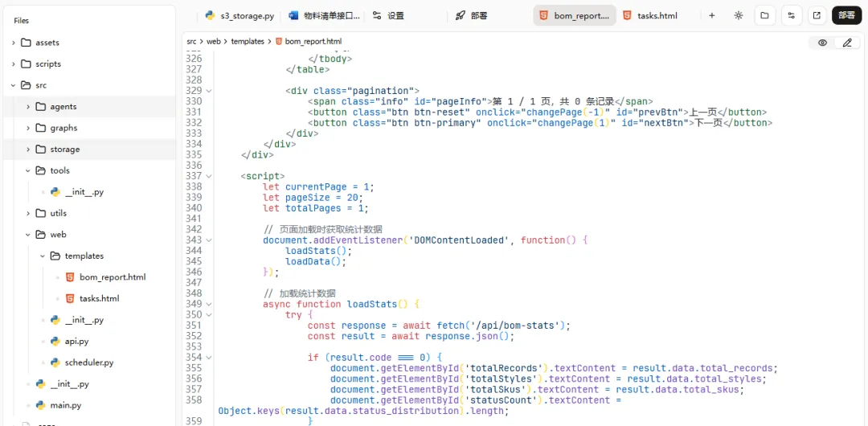Image resolution: width=868 pixels, height=426 pixels.
Task: Collapse the src folder chevron
Action: point(14,85)
